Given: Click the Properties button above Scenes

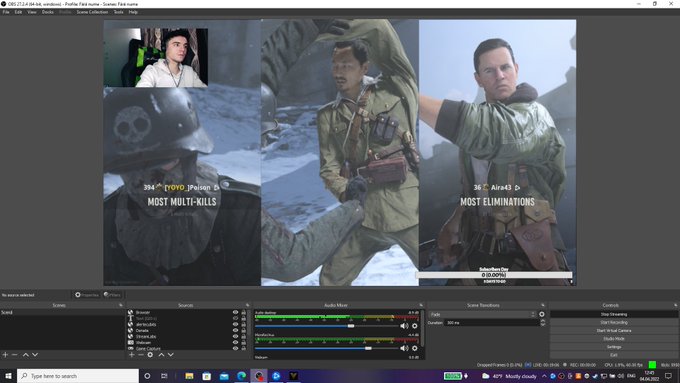Looking at the screenshot, I should point(86,295).
